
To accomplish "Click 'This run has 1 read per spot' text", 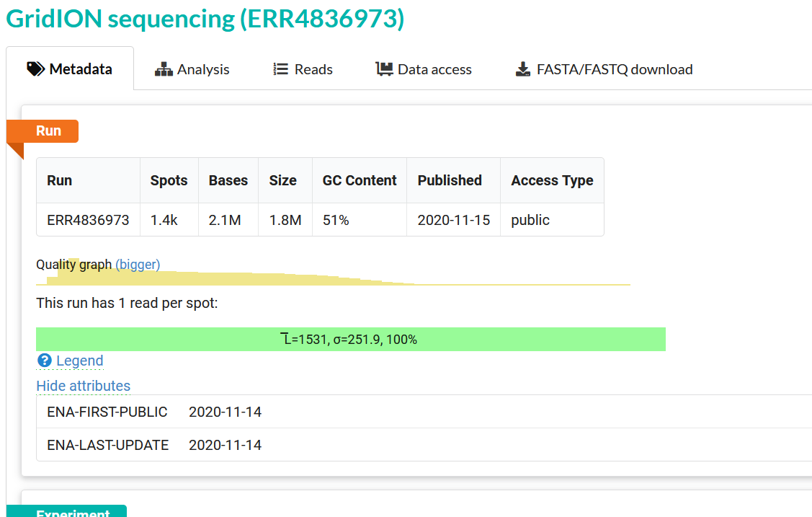I will click(127, 303).
